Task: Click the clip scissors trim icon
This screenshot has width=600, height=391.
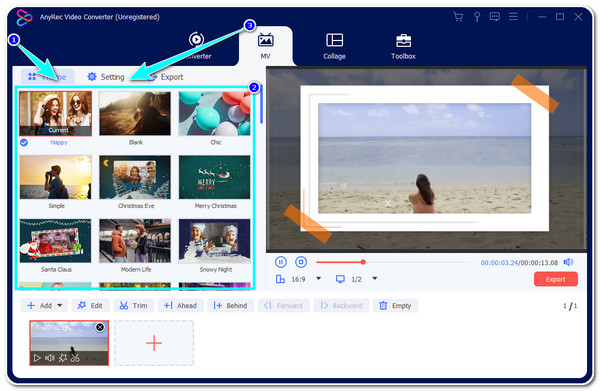Action: 75,358
